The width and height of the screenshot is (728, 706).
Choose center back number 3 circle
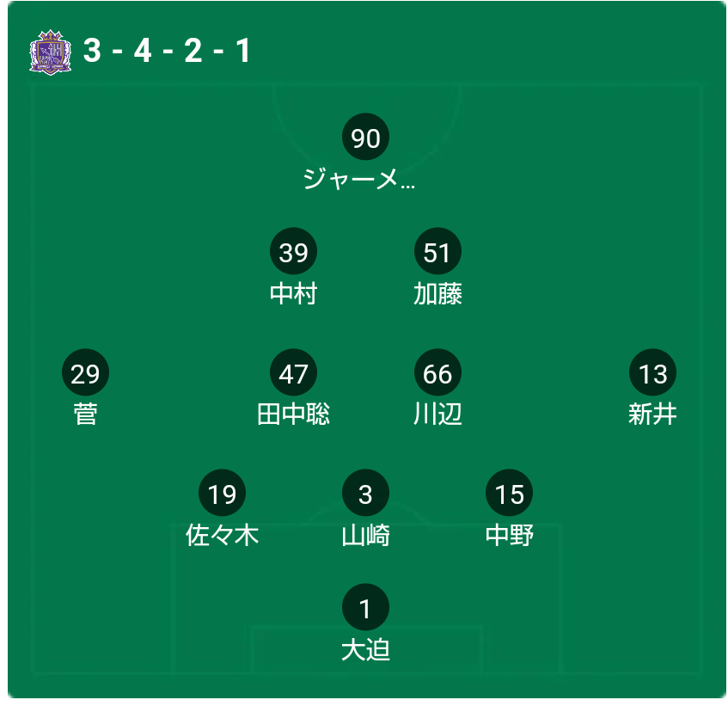click(x=365, y=493)
